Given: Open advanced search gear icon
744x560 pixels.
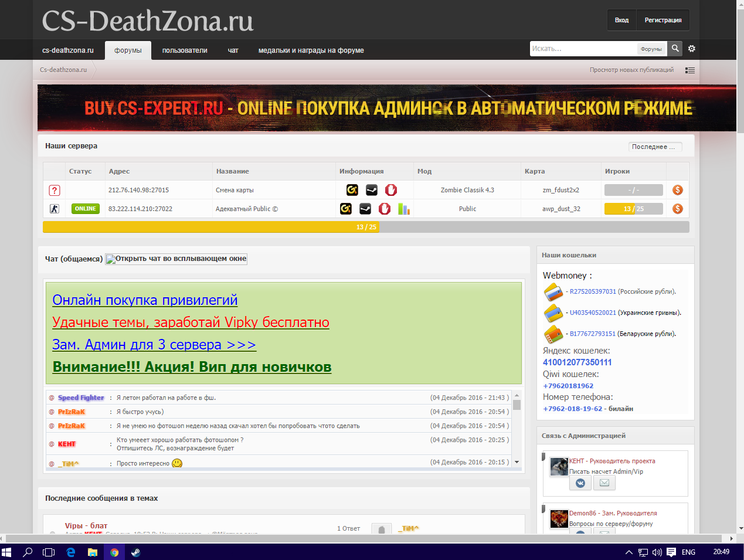Looking at the screenshot, I should coord(692,49).
